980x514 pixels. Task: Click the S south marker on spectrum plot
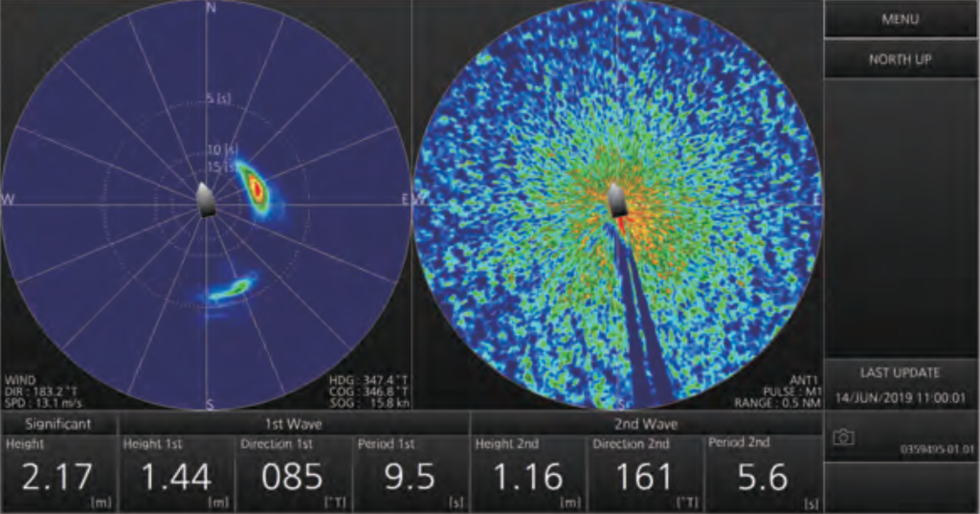tap(211, 405)
